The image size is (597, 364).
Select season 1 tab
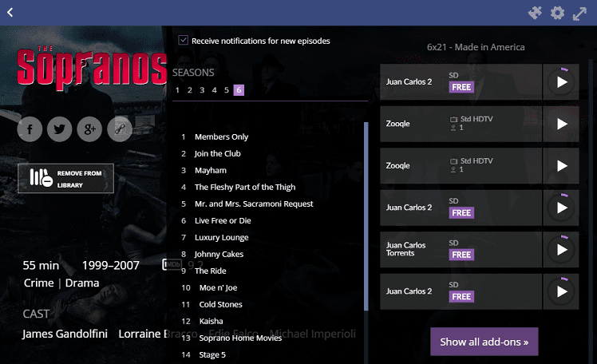click(177, 90)
